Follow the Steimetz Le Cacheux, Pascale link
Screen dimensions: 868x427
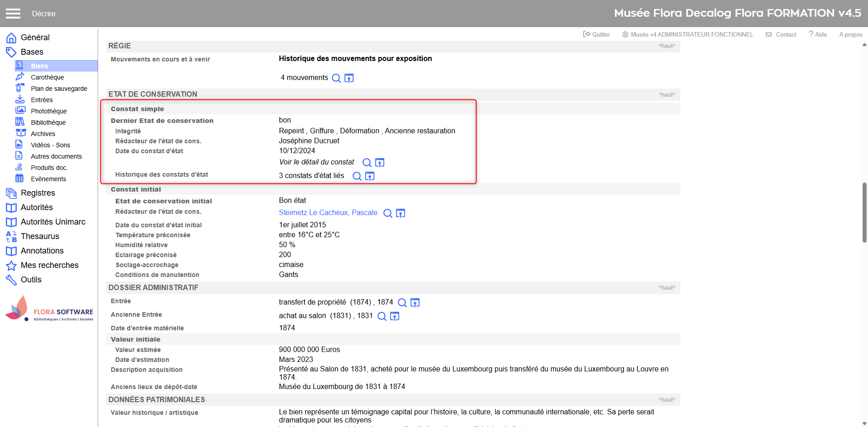coord(328,213)
